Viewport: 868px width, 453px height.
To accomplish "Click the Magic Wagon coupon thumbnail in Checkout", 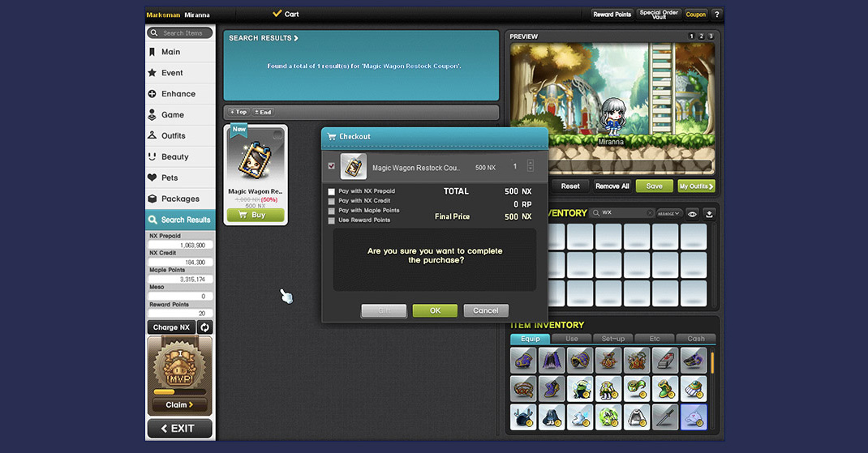I will click(353, 166).
